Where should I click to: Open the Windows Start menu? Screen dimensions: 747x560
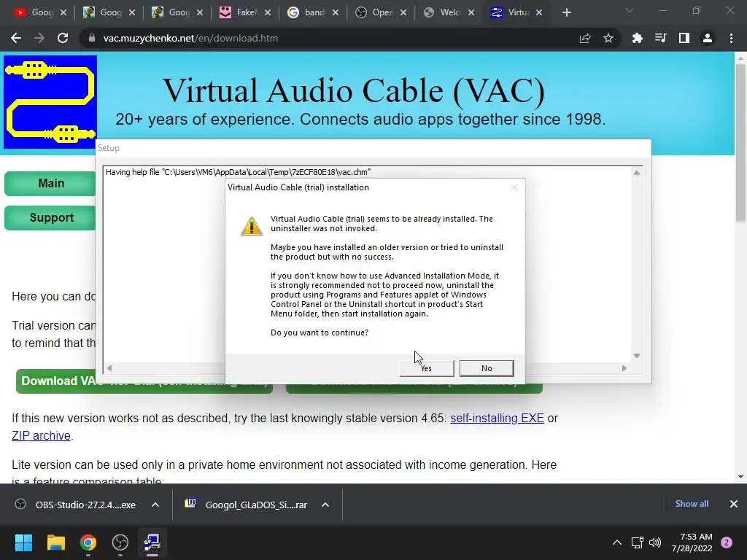(23, 542)
